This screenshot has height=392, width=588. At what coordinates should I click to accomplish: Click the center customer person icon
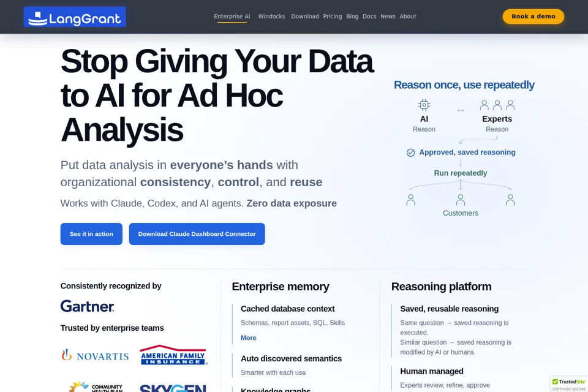click(461, 200)
